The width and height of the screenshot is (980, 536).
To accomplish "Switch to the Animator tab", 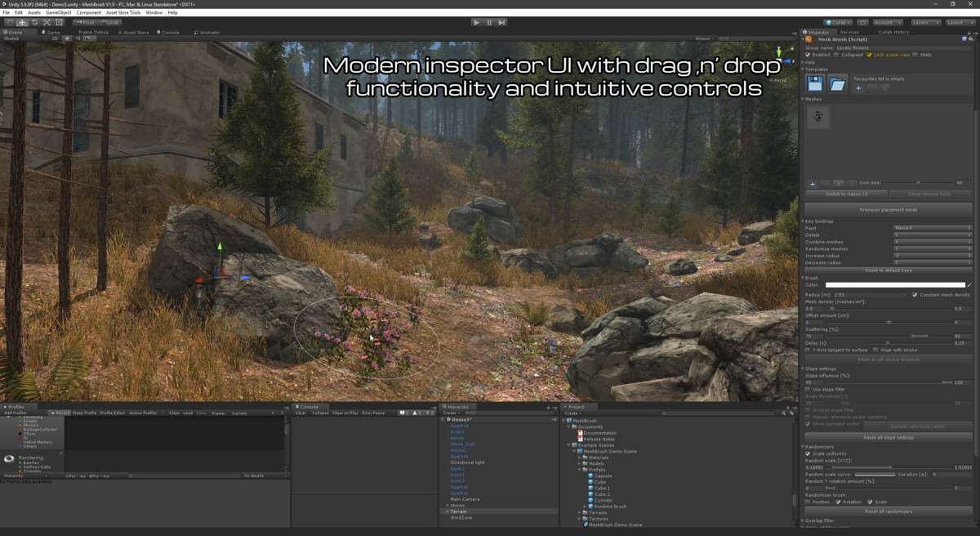I will click(207, 32).
